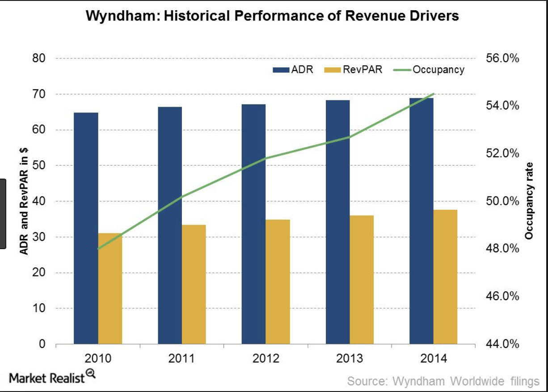
Task: Click the 2014 x-axis year label
Action: pyautogui.click(x=433, y=359)
